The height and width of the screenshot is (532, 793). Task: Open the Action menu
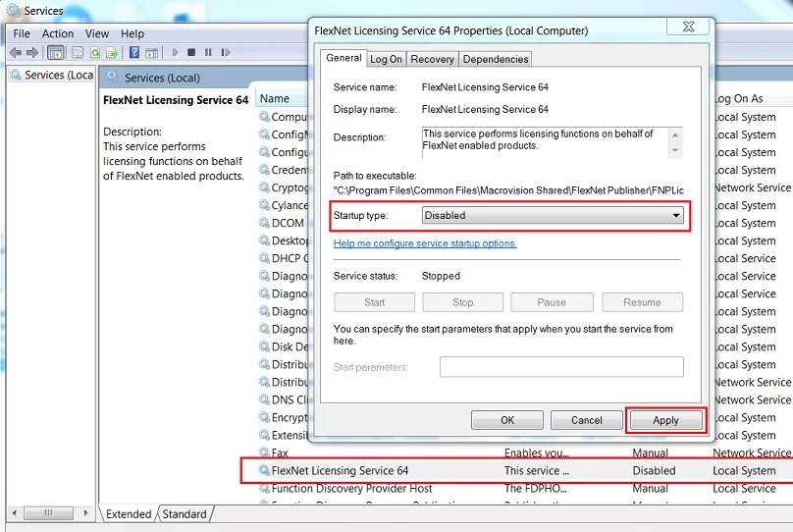58,33
